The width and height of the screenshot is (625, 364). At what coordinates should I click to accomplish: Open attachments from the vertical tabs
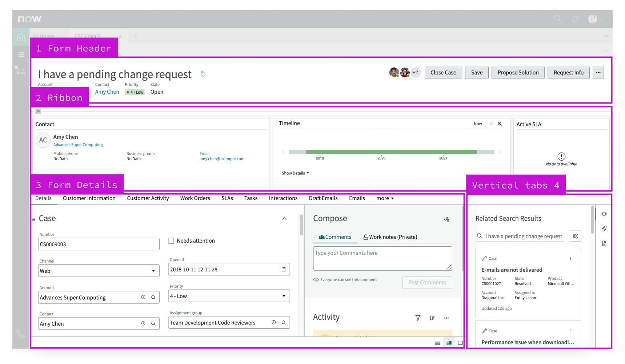click(604, 228)
